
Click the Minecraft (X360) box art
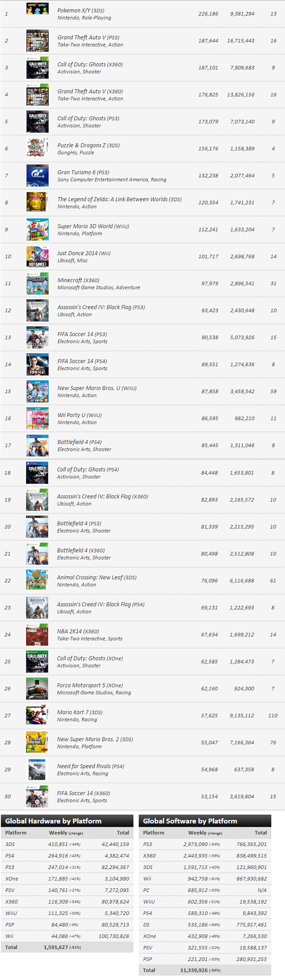point(37,283)
